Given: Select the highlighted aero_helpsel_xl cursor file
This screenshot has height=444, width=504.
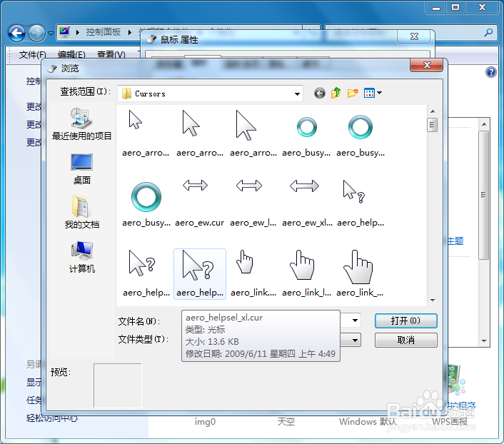Looking at the screenshot, I should 200,274.
